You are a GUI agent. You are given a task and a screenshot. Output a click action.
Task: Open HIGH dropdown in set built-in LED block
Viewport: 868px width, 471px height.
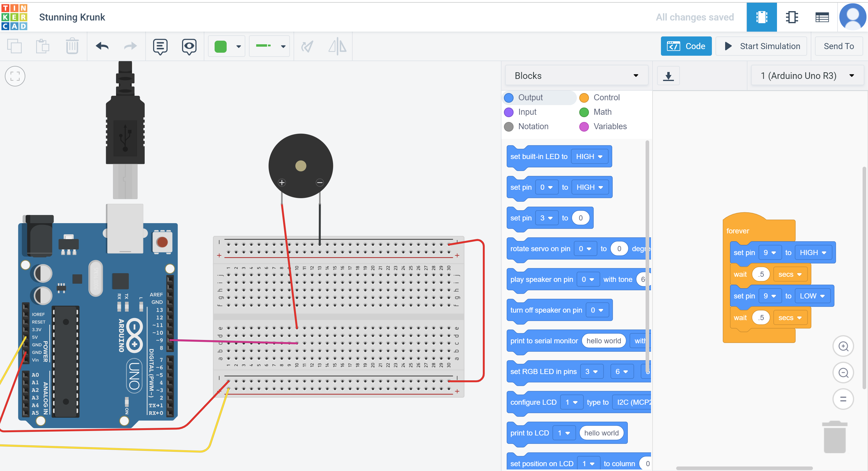(589, 157)
